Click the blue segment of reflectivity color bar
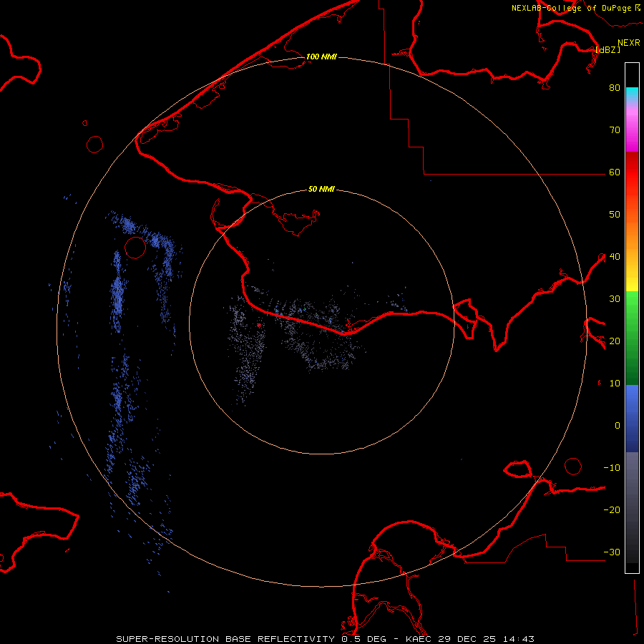The image size is (644, 644). coord(632,419)
